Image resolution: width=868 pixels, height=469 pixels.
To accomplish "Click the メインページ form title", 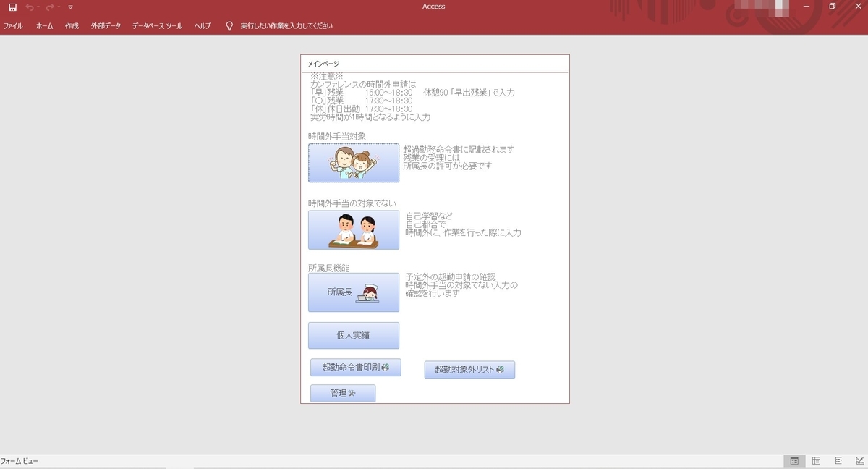I will [324, 64].
